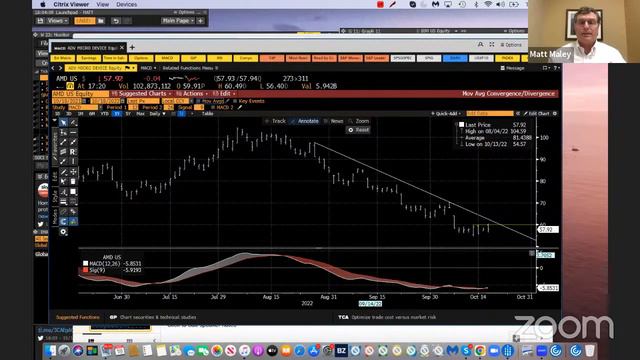Click the Edit Chart button
This screenshot has height=360, width=640.
point(536,113)
